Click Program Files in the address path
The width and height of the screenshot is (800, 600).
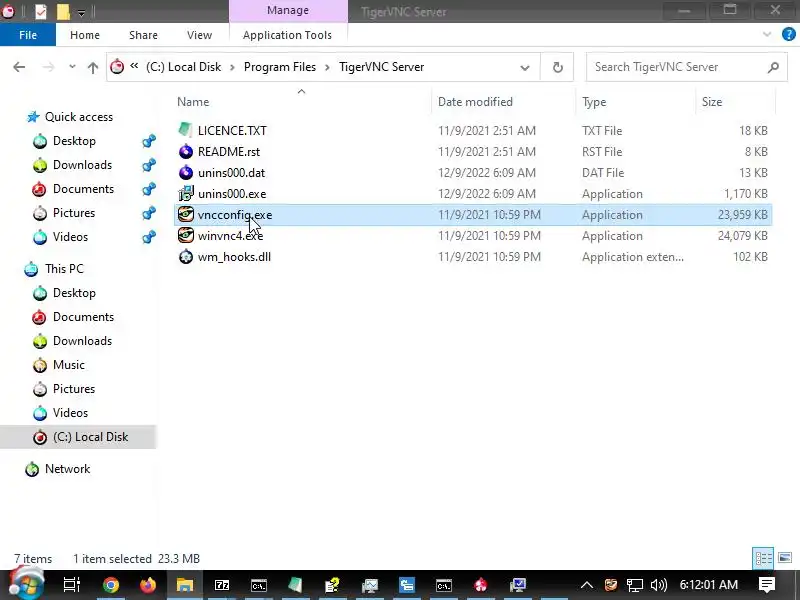[x=280, y=67]
